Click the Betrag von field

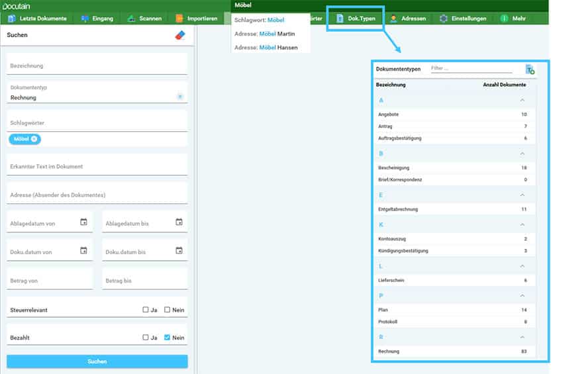coord(50,279)
